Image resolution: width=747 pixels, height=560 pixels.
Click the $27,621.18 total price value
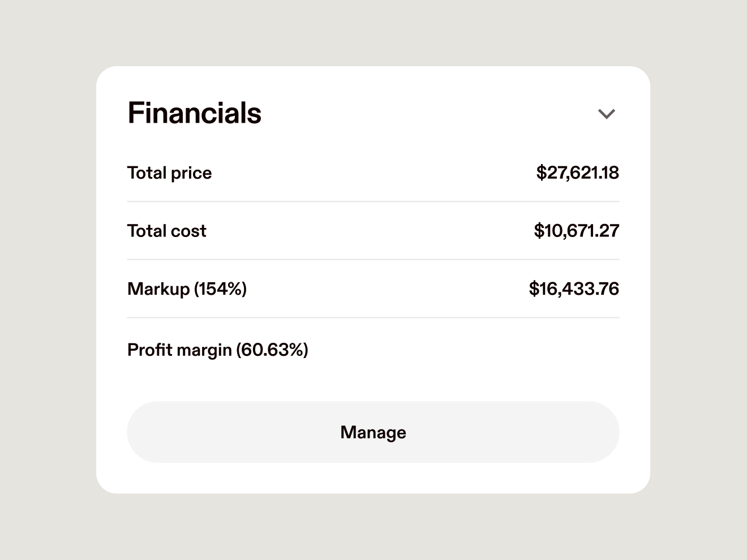(x=577, y=173)
